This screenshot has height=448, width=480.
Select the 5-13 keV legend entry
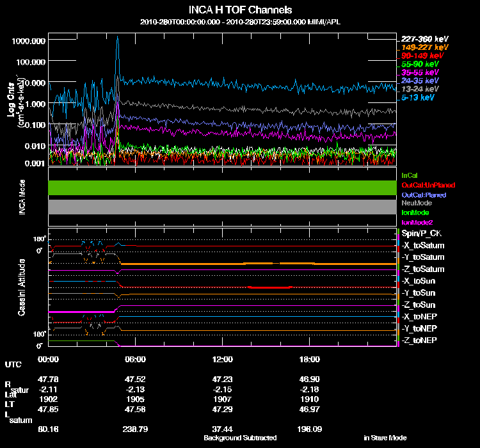coord(419,98)
